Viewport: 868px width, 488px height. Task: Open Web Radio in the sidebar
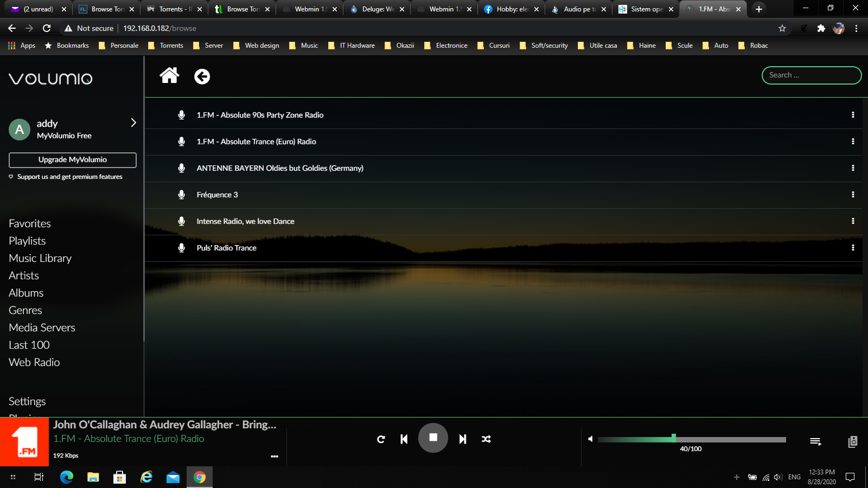tap(34, 362)
